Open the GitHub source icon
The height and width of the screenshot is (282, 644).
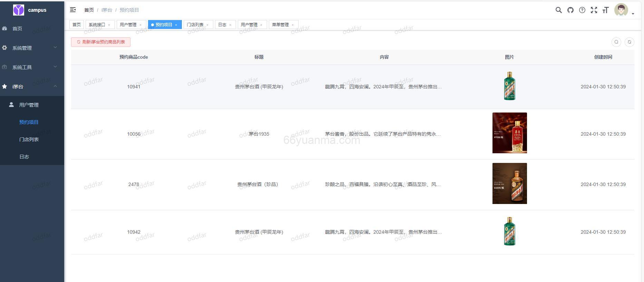[x=570, y=10]
